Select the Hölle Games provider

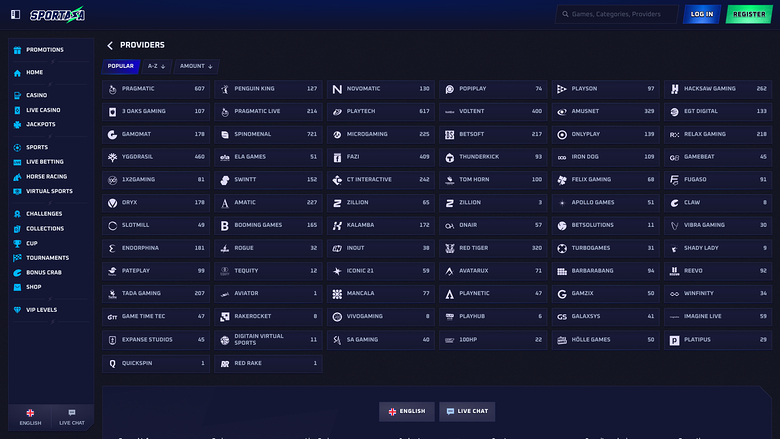(605, 340)
